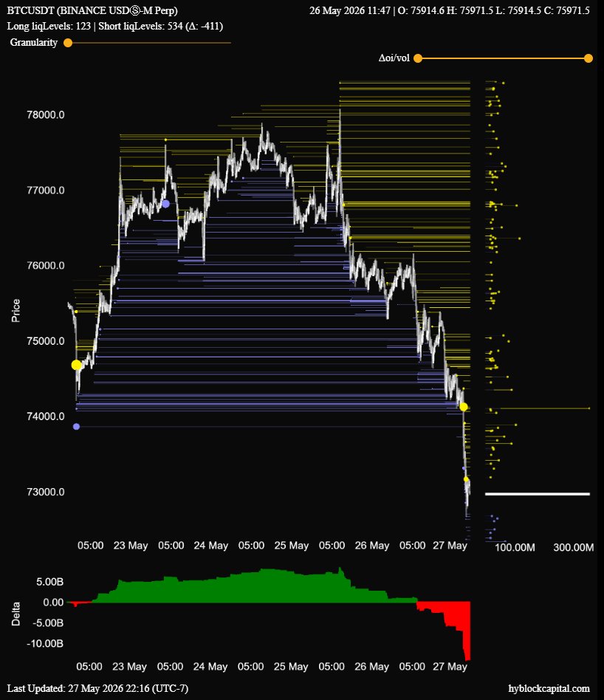Click the Δoi/vol label
Viewport: 604px width, 700px height.
point(394,58)
